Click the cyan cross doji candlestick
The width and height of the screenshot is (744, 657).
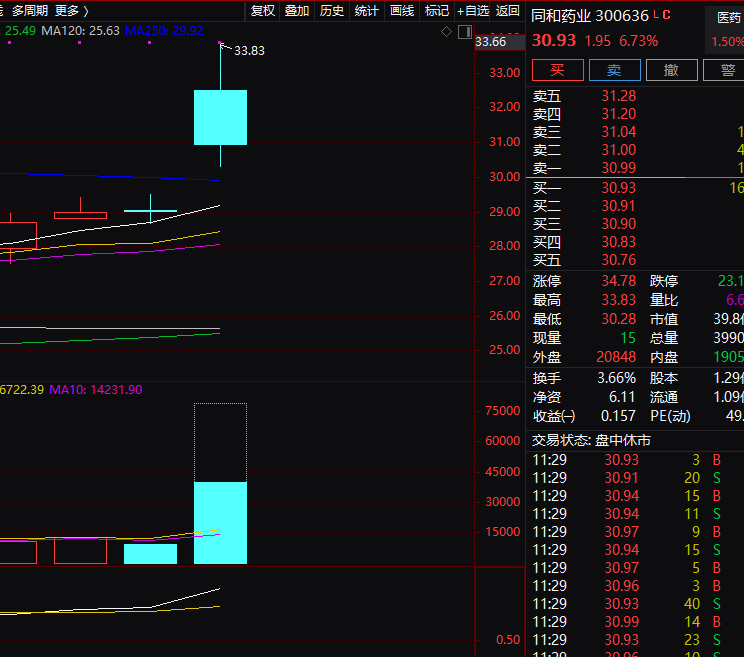150,210
